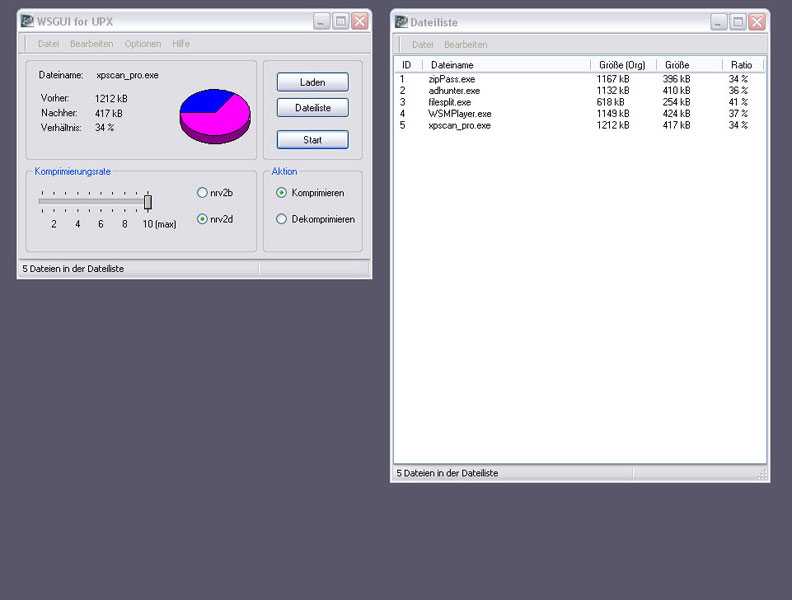Click the compression ratio pie chart

(x=215, y=115)
